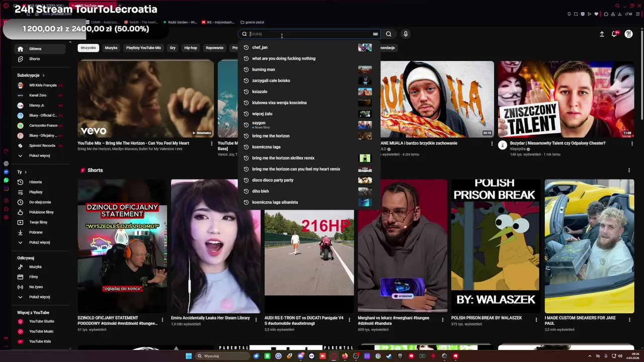Select Playlisty YouTube Mix chip

coord(143,48)
